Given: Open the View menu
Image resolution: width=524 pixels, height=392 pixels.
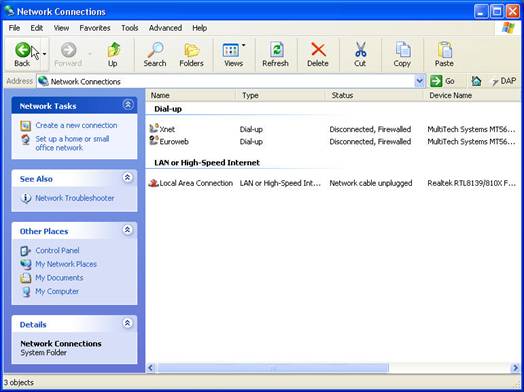Looking at the screenshot, I should click(x=61, y=28).
